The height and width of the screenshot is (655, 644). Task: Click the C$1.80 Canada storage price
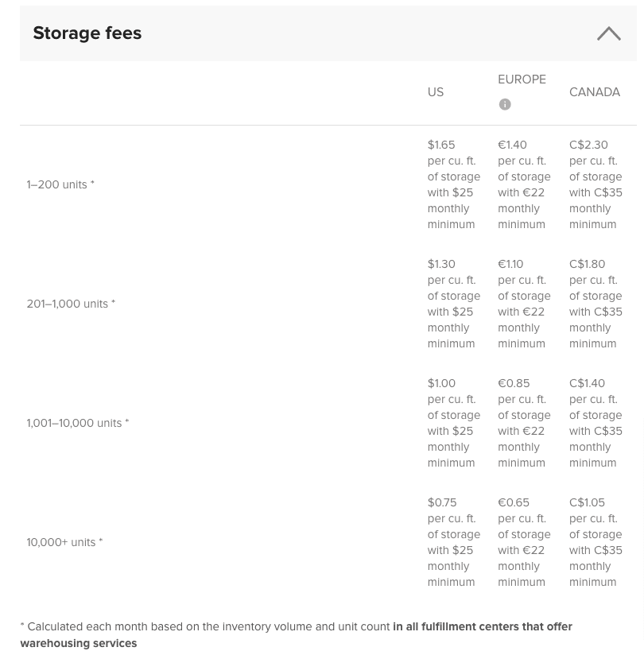click(587, 264)
